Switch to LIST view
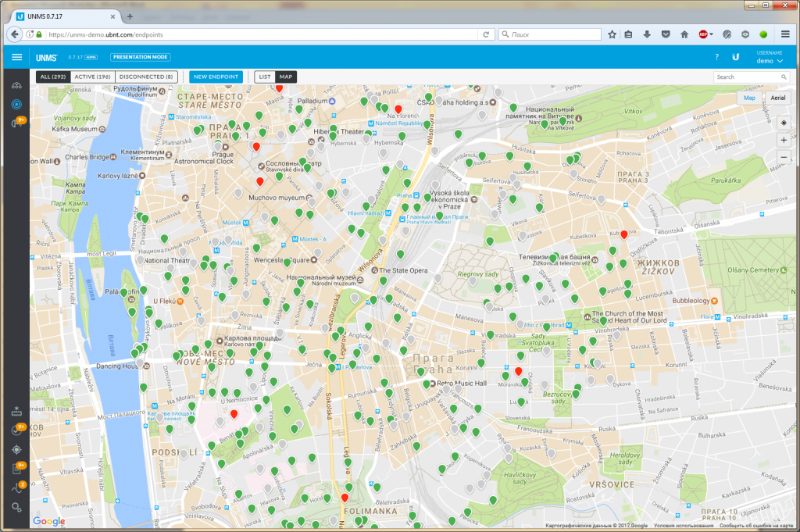This screenshot has width=800, height=532. pyautogui.click(x=265, y=77)
